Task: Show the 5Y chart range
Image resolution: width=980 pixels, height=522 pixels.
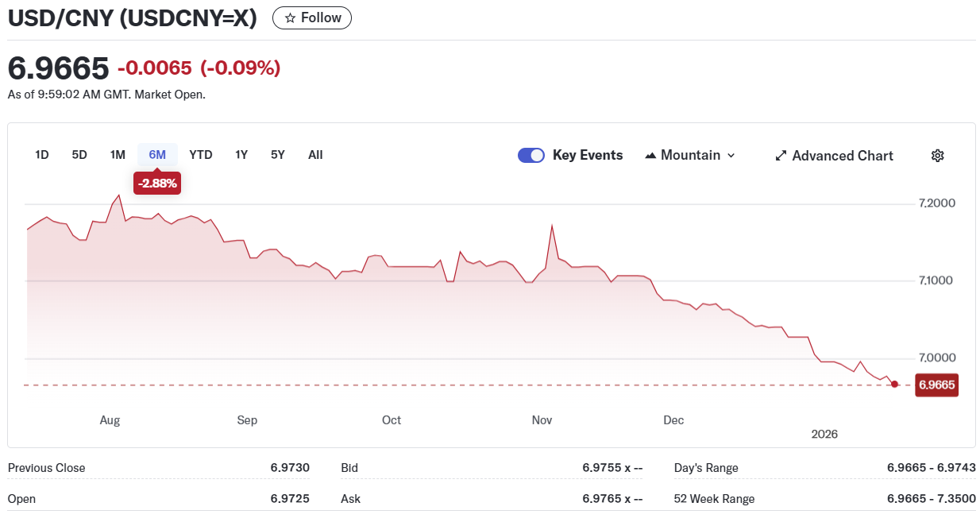Action: point(277,155)
